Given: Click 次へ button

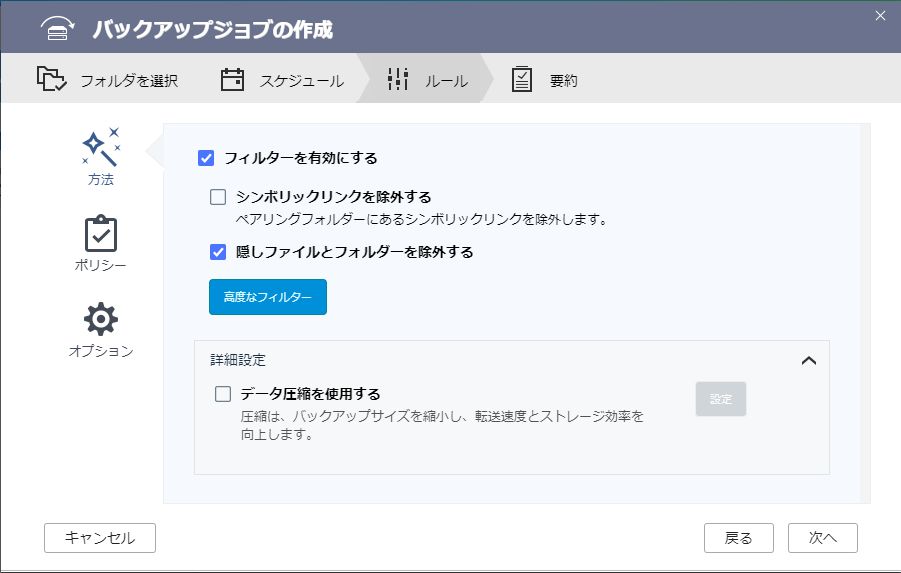Looking at the screenshot, I should [x=823, y=538].
